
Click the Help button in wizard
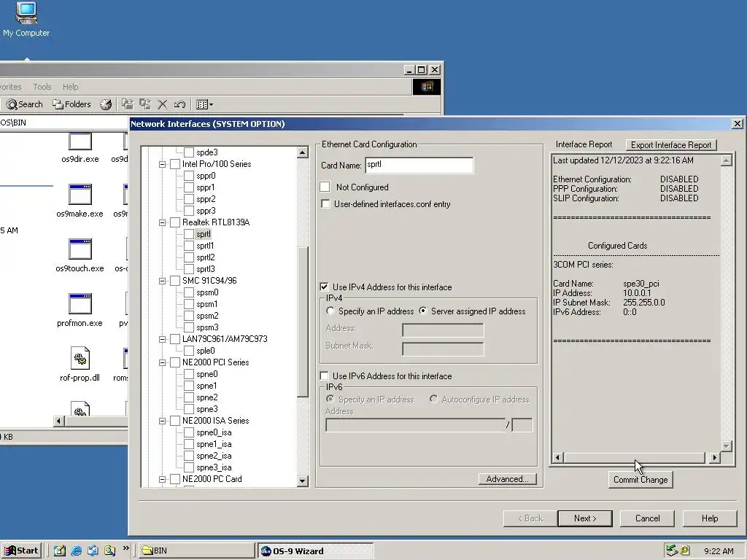(709, 518)
